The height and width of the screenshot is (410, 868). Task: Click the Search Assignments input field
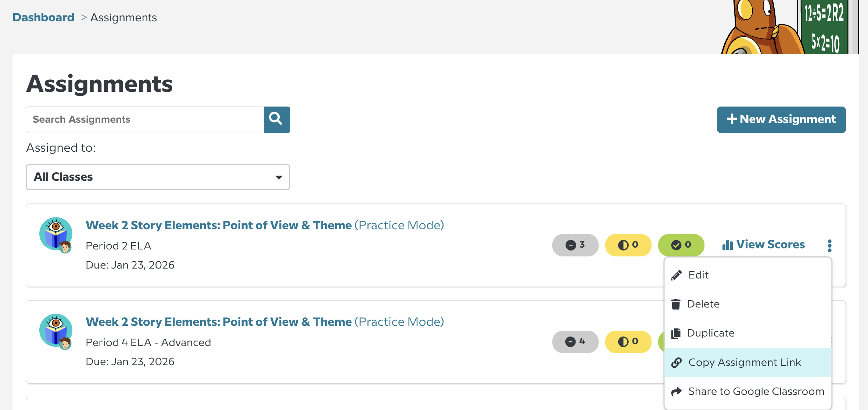pos(145,119)
